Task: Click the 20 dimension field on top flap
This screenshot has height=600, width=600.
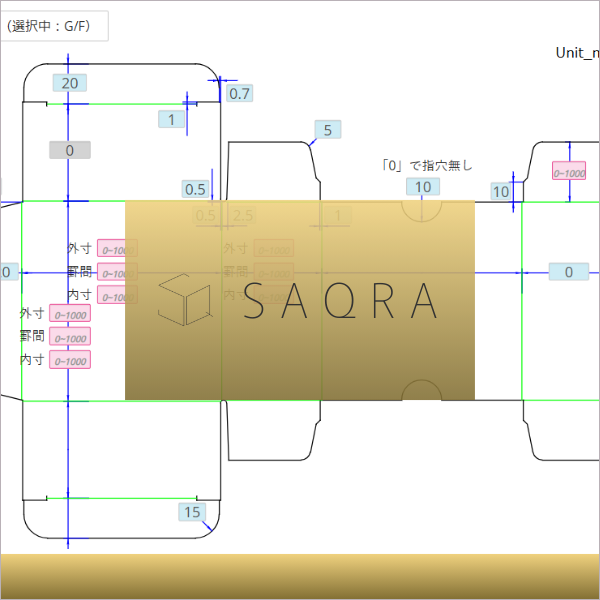Action: click(70, 83)
